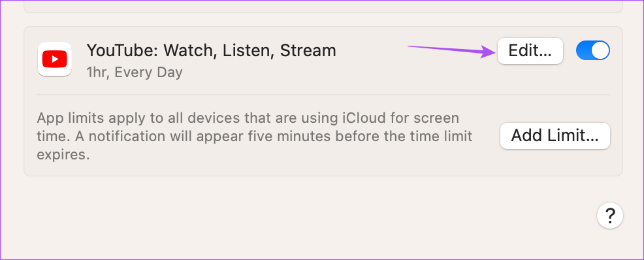This screenshot has height=260, width=644.
Task: Open help via the question mark button
Action: tap(610, 215)
